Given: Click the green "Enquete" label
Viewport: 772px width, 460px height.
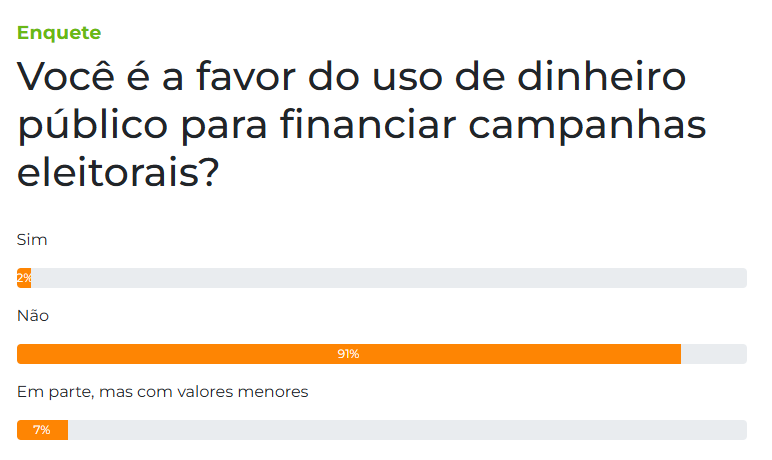Looking at the screenshot, I should point(59,33).
